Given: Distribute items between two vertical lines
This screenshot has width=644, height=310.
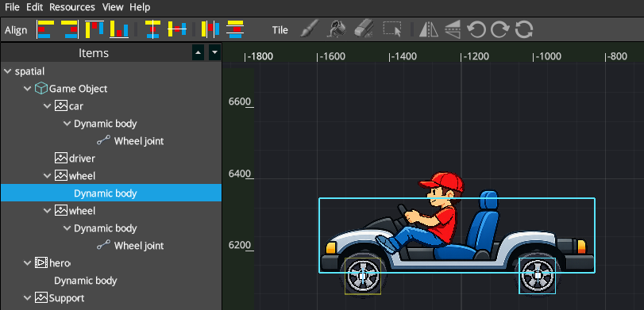Looking at the screenshot, I should click(210, 29).
